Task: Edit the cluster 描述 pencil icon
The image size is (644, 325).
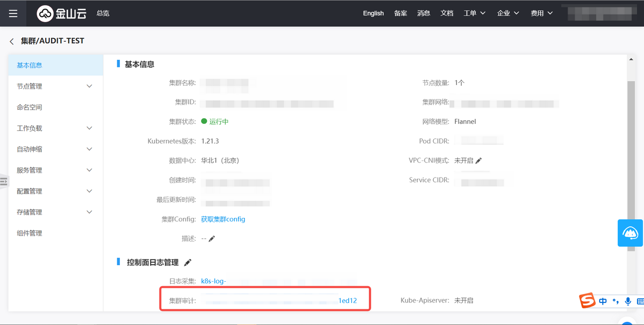Action: point(212,238)
